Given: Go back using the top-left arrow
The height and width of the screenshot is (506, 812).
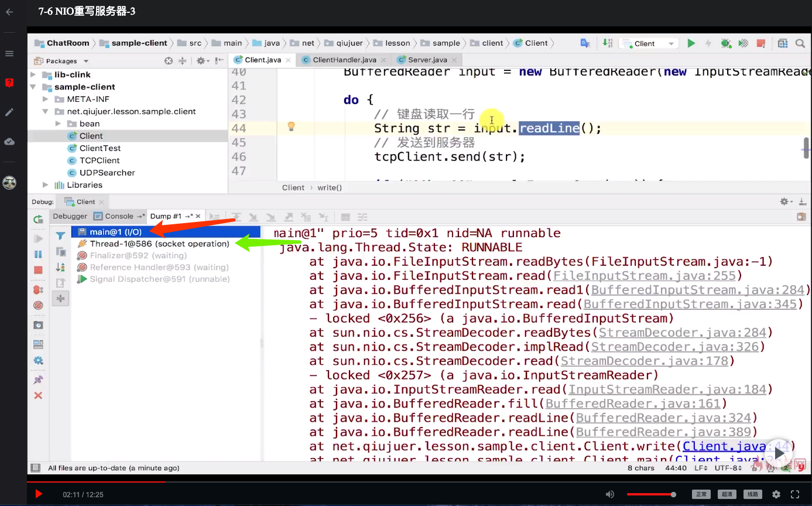Looking at the screenshot, I should pyautogui.click(x=9, y=12).
